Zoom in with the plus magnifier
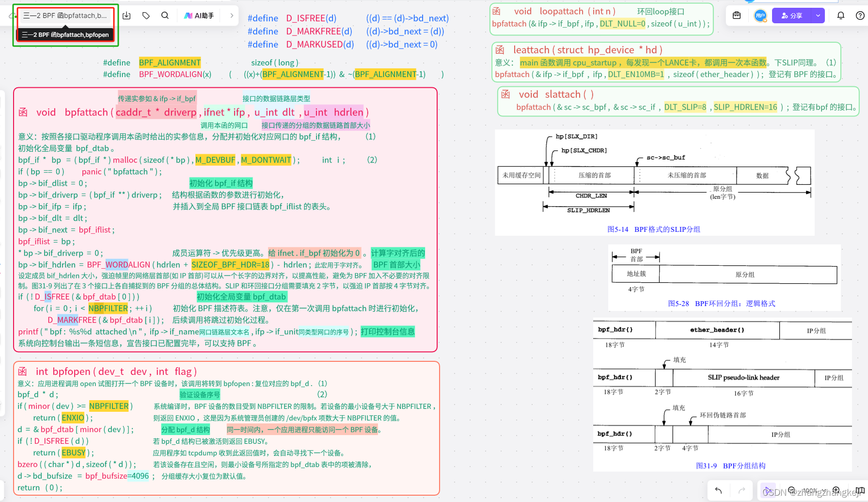Viewport: 868px width, 502px height. pos(836,490)
